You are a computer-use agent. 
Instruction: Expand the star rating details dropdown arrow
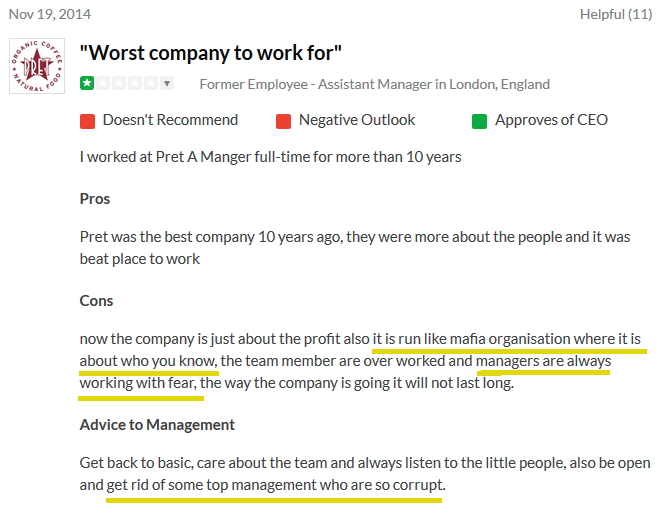pos(167,84)
